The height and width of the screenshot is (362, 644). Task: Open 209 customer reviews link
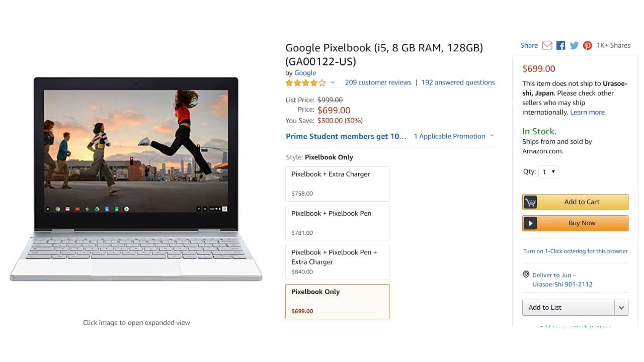378,82
